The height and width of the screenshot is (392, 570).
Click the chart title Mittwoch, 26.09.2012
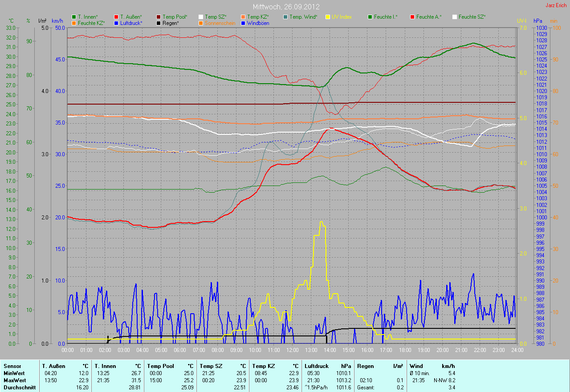285,7
